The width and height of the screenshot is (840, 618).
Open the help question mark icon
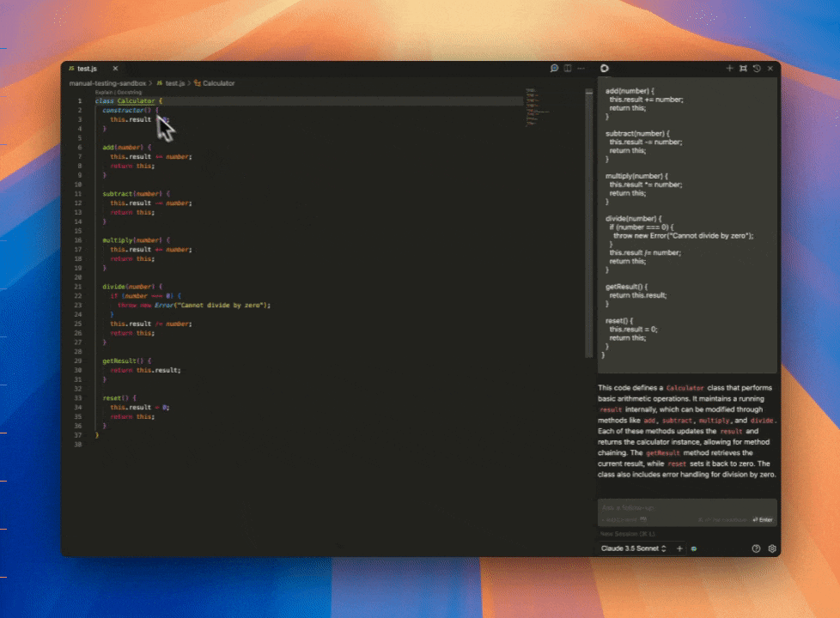[756, 548]
